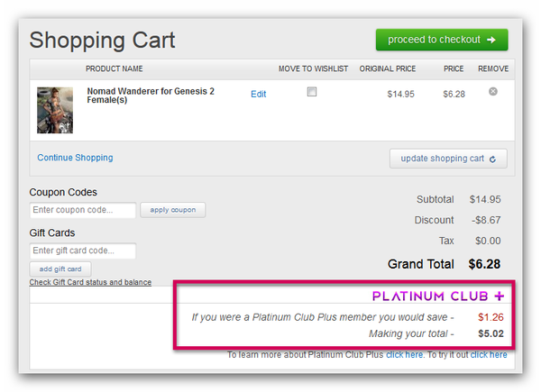Check the Move to Wishlist checkbox
The image size is (541, 392).
click(x=312, y=92)
